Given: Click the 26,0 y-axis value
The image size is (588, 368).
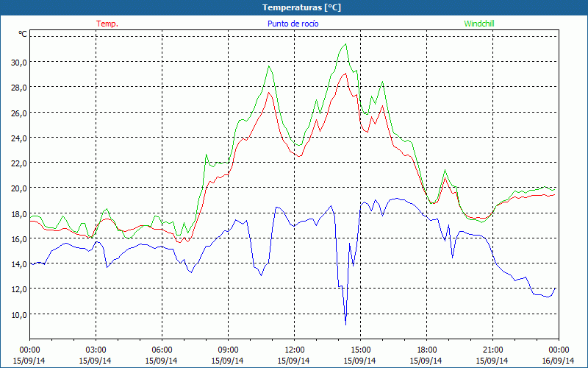Looking at the screenshot, I should pyautogui.click(x=19, y=113).
